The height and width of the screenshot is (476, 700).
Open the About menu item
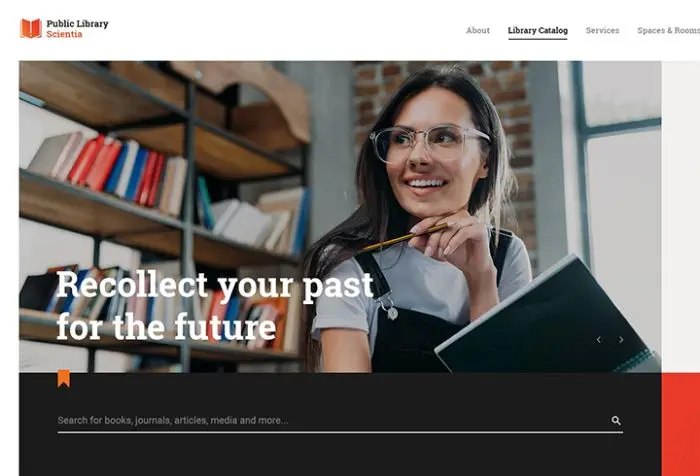(x=478, y=30)
